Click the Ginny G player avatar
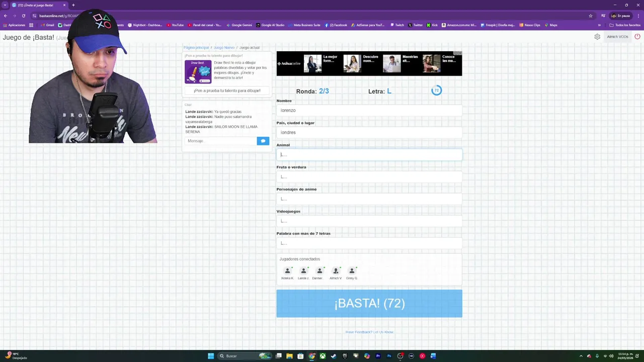 coord(352,271)
